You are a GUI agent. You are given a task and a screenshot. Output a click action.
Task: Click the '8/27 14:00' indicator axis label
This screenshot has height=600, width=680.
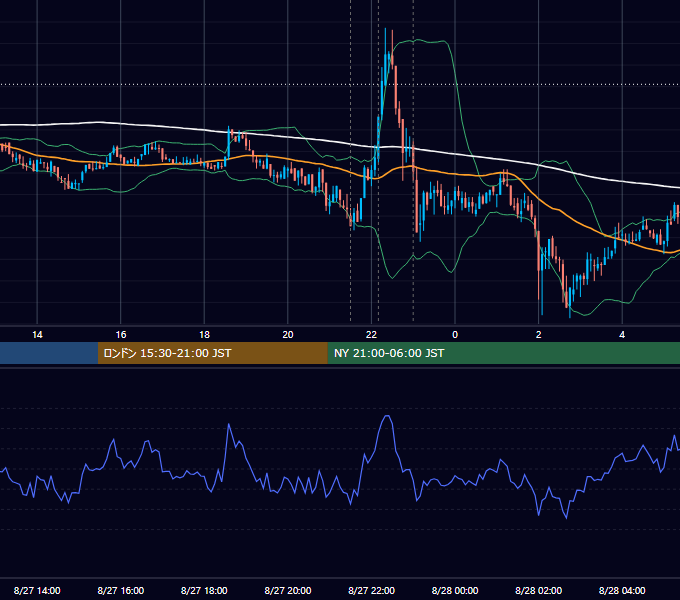[x=37, y=590]
